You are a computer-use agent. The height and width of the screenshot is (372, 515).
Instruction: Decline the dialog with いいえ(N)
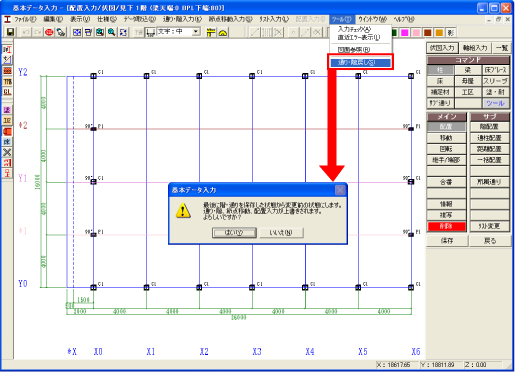pos(281,232)
